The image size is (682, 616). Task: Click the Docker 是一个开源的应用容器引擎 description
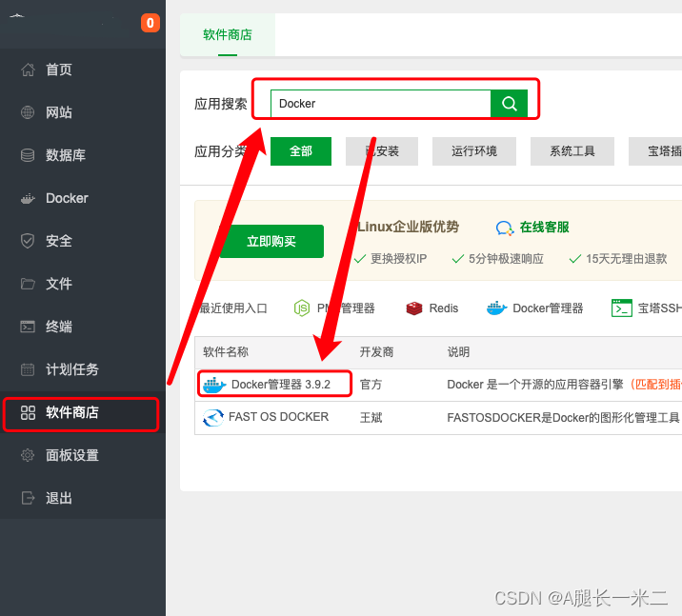click(x=535, y=385)
